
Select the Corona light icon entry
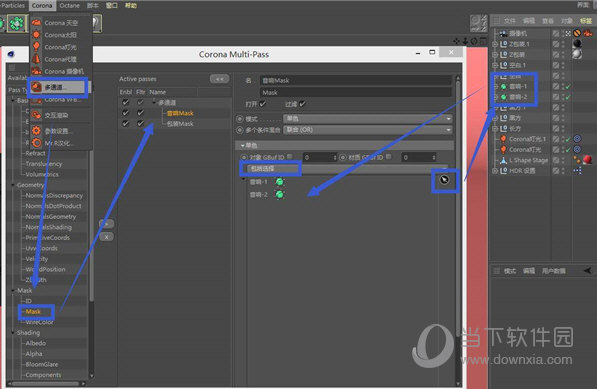[36, 47]
